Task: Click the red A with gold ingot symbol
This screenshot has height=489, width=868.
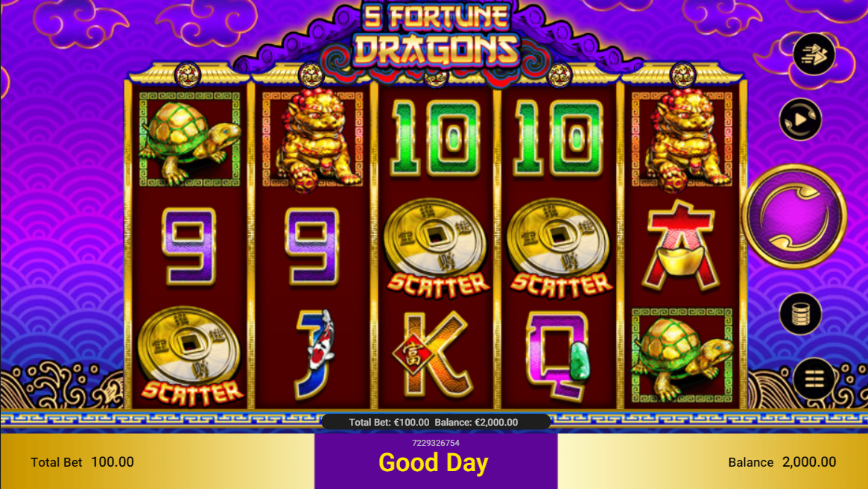Action: click(682, 247)
